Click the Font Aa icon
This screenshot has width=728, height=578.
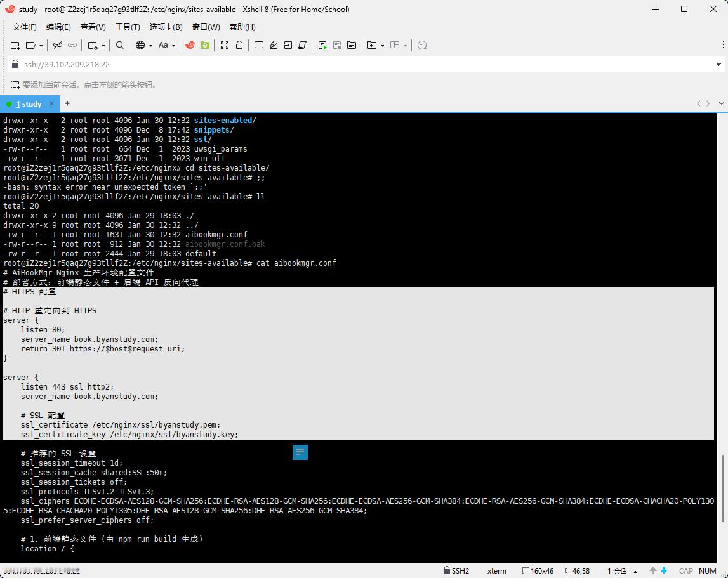tap(163, 45)
